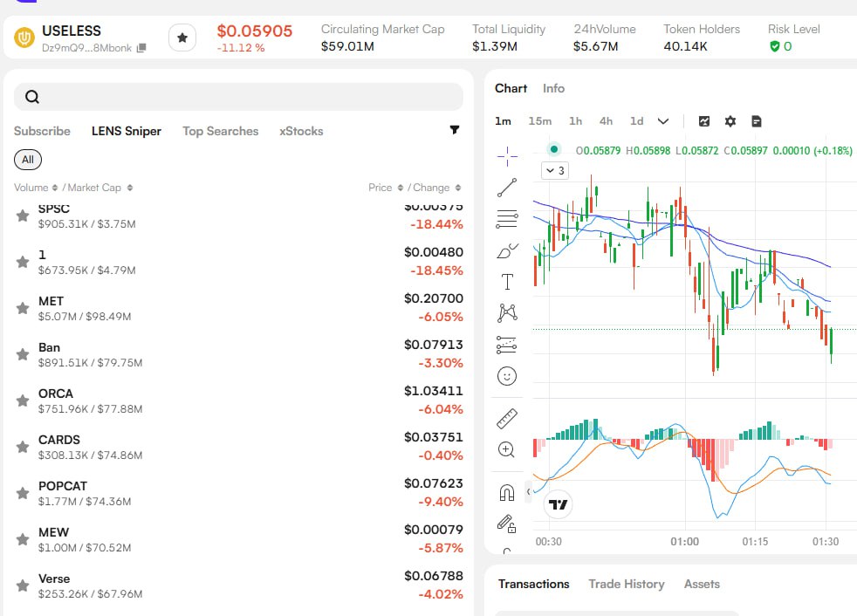Click the TradingView logo

(558, 504)
